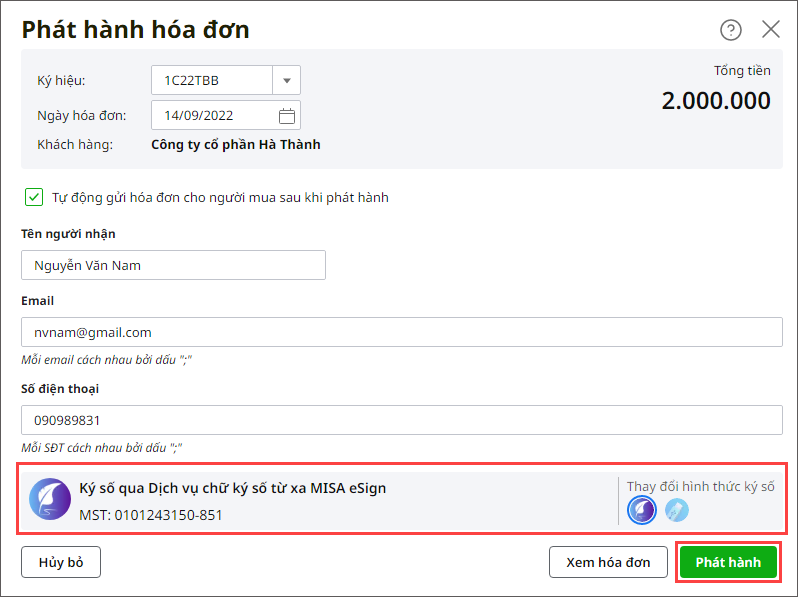Click the Tên người nhận input field
Viewport: 798px width, 597px height.
coord(173,265)
